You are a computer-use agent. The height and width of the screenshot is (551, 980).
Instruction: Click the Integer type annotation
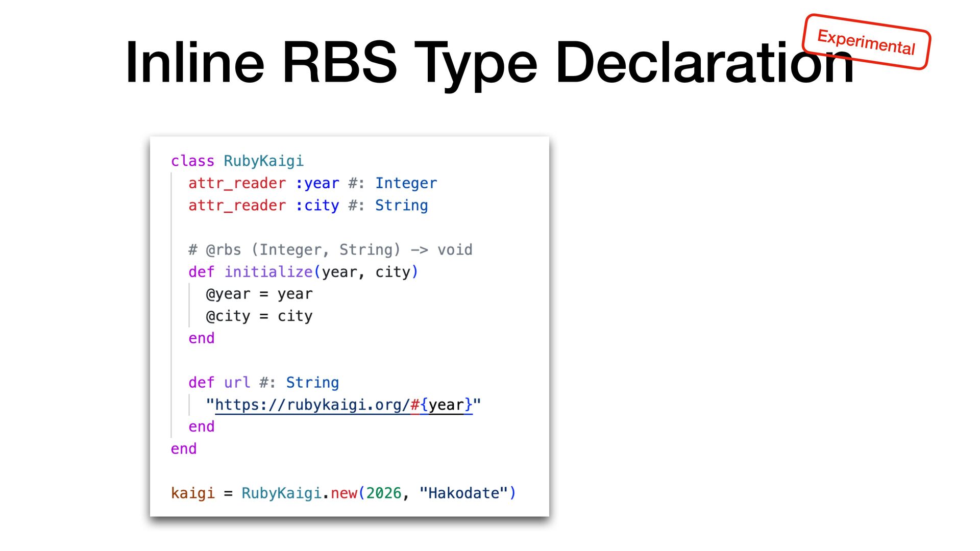(406, 183)
